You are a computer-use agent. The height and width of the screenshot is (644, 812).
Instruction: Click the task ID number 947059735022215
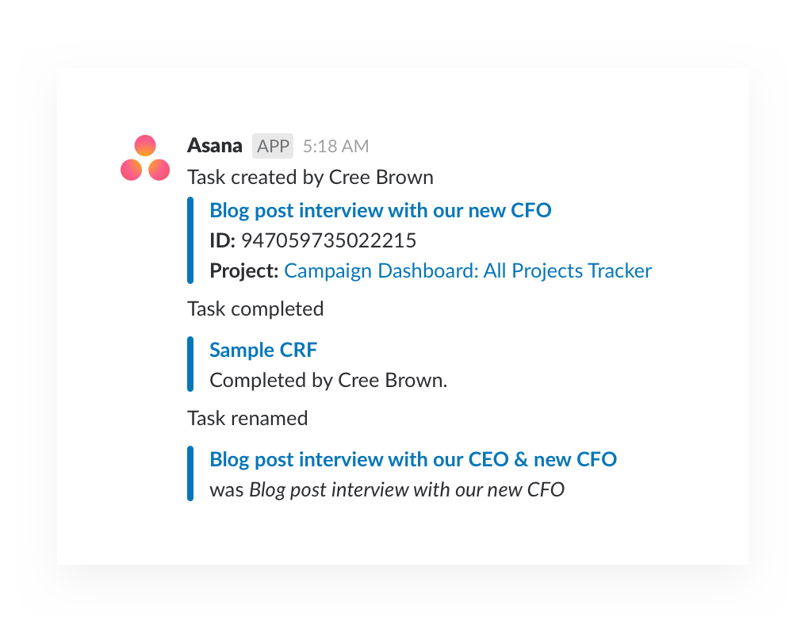point(328,240)
